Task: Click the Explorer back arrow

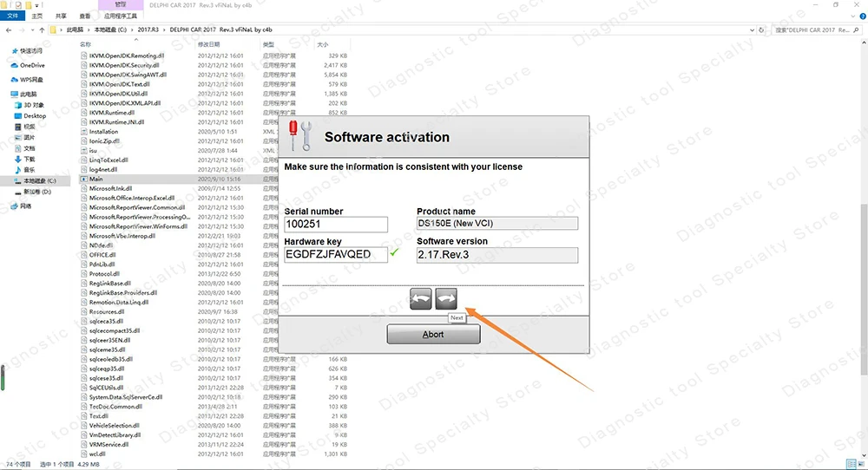Action: pos(9,29)
